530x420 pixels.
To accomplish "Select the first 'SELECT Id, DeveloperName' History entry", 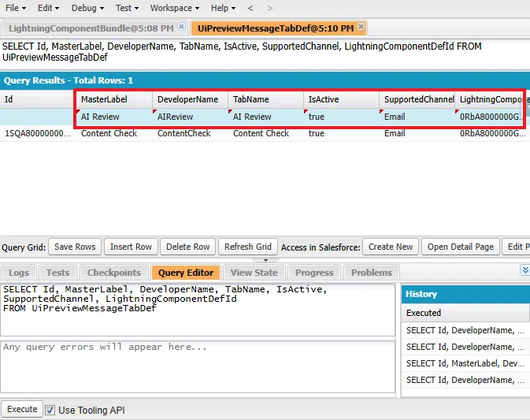I will (465, 330).
